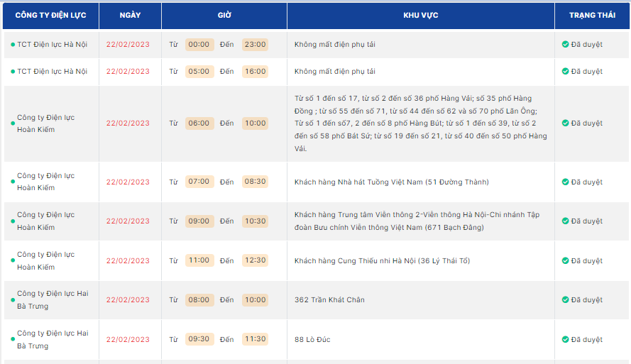Select the 11:30 end time badge
This screenshot has width=631, height=364.
(255, 339)
